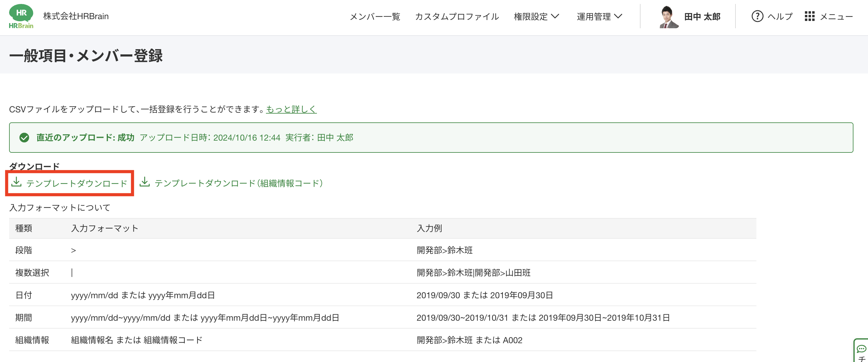Click the green success checkmark icon
The height and width of the screenshot is (362, 868).
pos(24,138)
